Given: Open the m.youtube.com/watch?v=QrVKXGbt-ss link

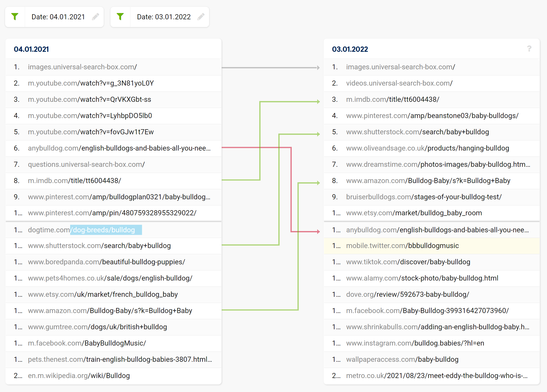Looking at the screenshot, I should [89, 100].
